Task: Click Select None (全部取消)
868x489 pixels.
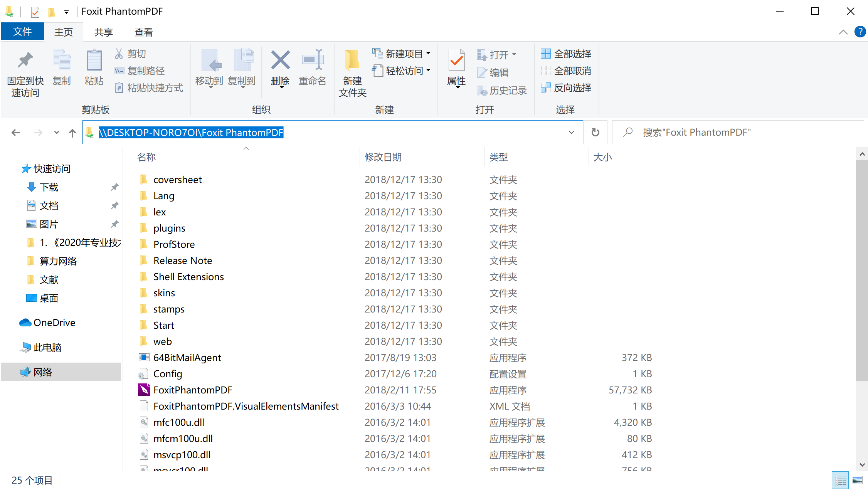Action: coord(566,71)
